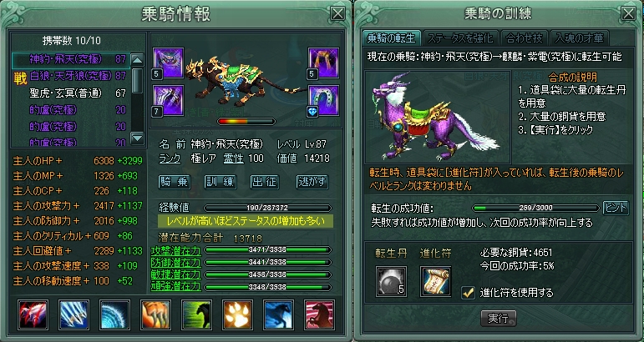Screen dimensions: 644x342
Task: Open the horseshoe equipment slot with gem
Action: (x=323, y=100)
